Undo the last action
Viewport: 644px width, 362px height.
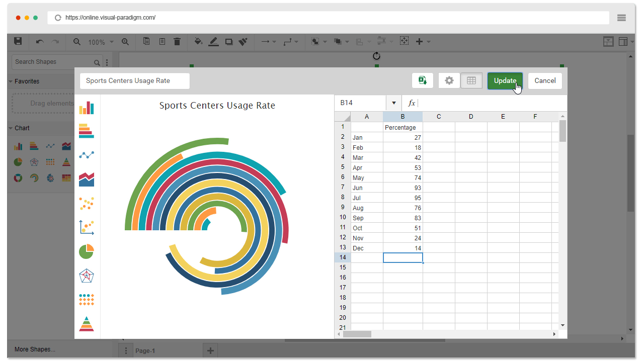click(x=40, y=42)
